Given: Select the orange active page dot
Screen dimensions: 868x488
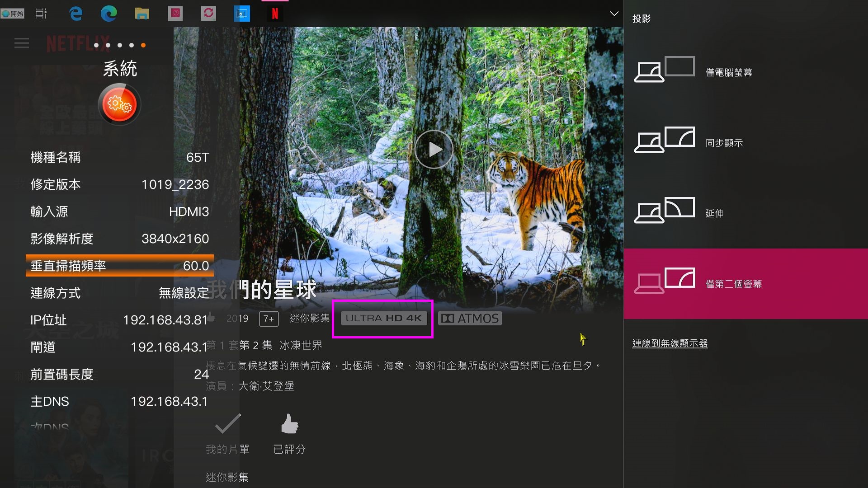Looking at the screenshot, I should tap(143, 45).
